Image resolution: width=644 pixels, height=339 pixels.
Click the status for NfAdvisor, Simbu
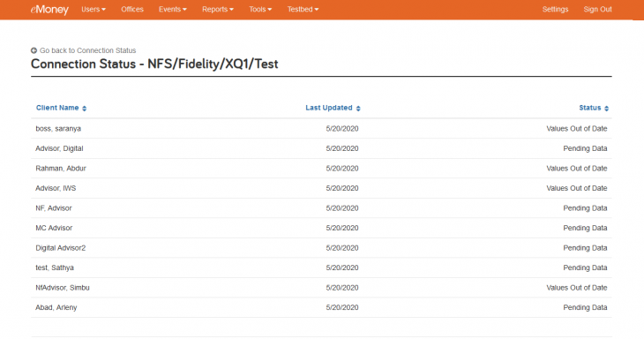point(577,288)
